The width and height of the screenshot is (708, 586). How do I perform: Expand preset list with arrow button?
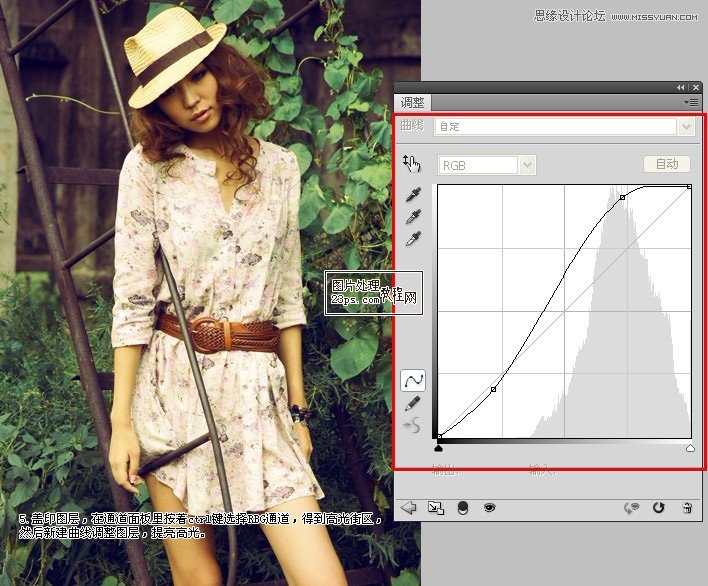[686, 126]
